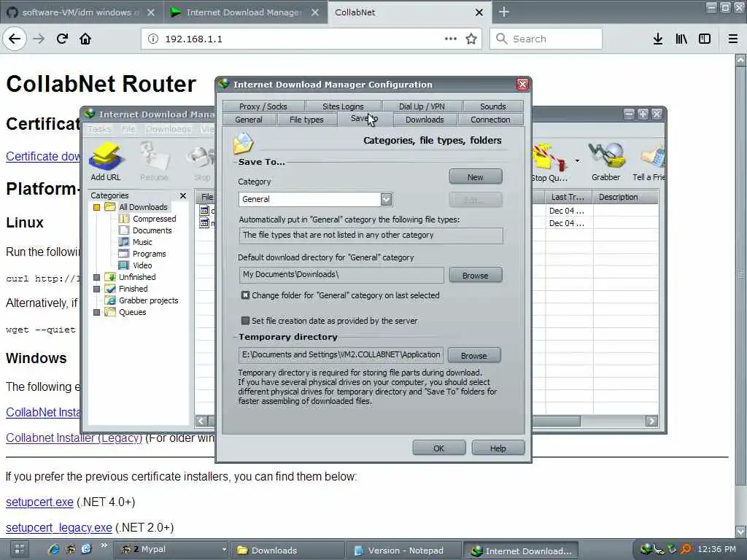
Task: Expand the quick launch overflow chevron
Action: [104, 545]
